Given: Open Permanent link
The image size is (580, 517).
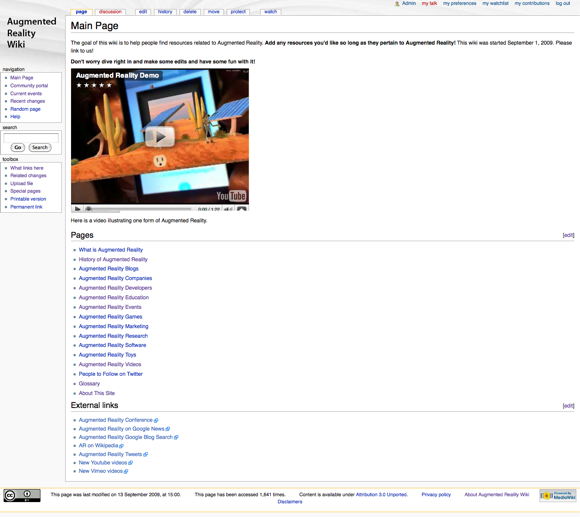Looking at the screenshot, I should point(26,207).
